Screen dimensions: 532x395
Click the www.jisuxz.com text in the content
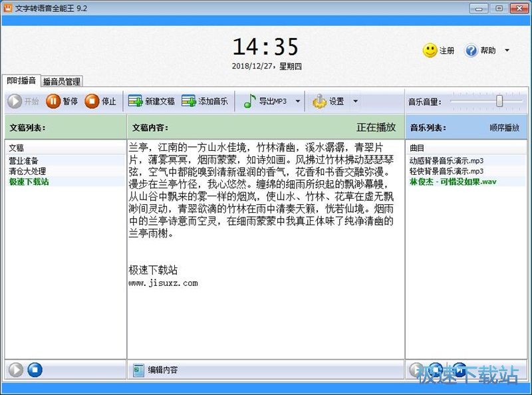coord(163,283)
